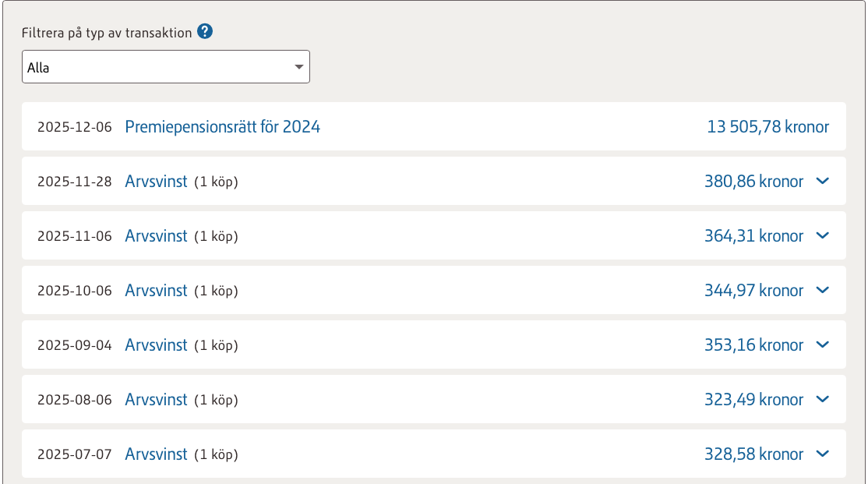
Task: Click Arvsvinst link dated 2025-07-07
Action: pos(156,454)
